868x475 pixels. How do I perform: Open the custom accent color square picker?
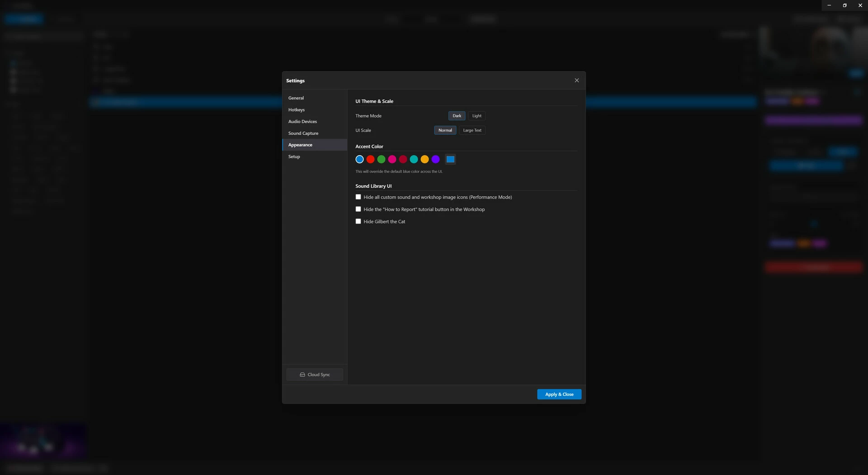point(450,159)
